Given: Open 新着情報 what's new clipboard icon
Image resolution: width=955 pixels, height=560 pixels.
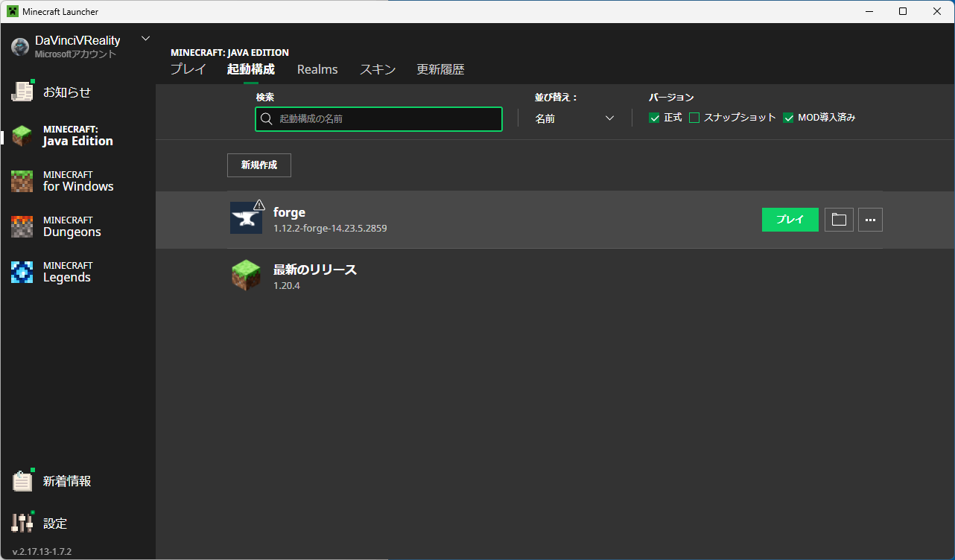Looking at the screenshot, I should tap(23, 481).
